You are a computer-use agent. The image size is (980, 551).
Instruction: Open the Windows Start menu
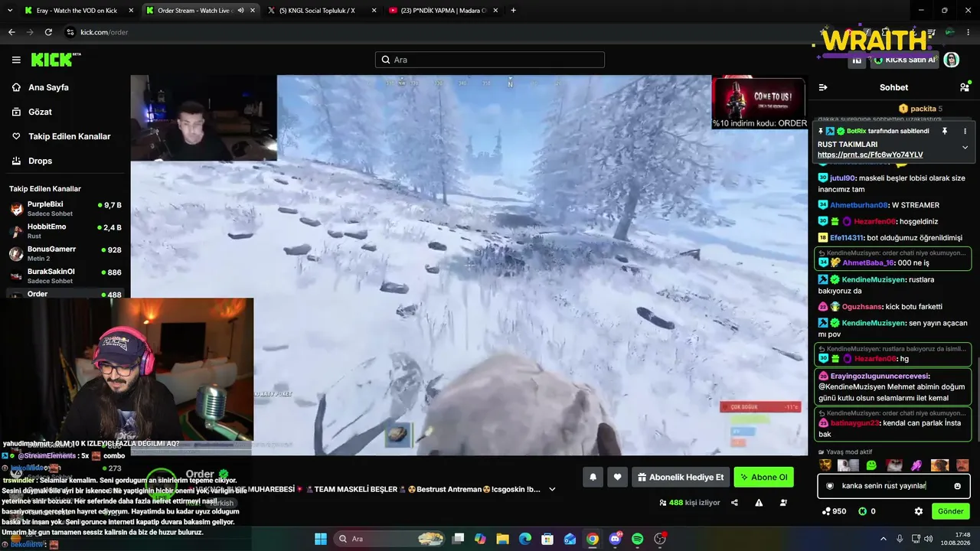320,539
